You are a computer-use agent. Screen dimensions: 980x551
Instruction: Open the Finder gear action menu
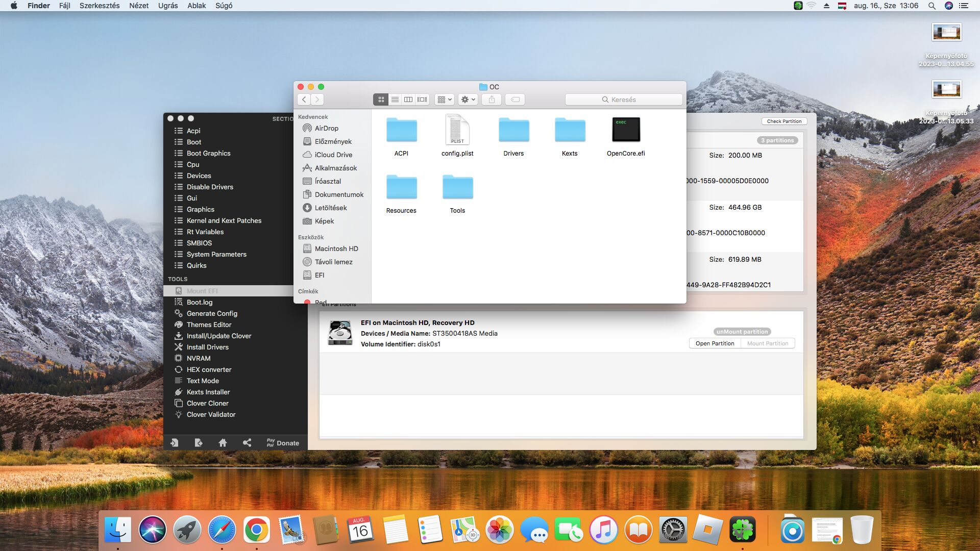[x=468, y=99]
